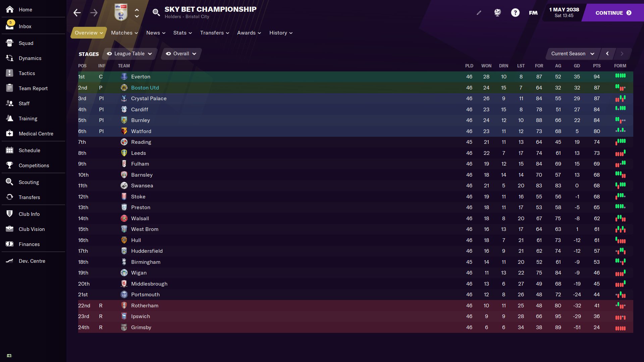This screenshot has height=362, width=644.
Task: Open the History tab
Action: coord(281,33)
